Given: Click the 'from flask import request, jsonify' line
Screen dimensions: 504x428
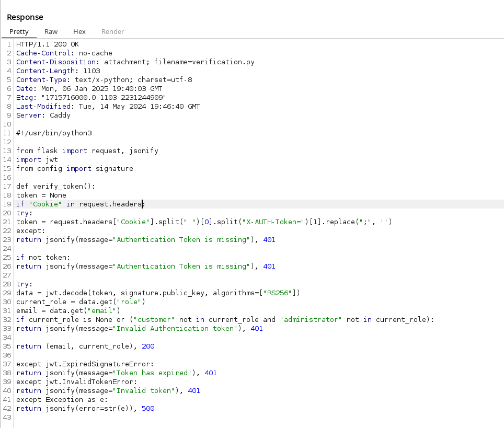Looking at the screenshot, I should coord(87,151).
